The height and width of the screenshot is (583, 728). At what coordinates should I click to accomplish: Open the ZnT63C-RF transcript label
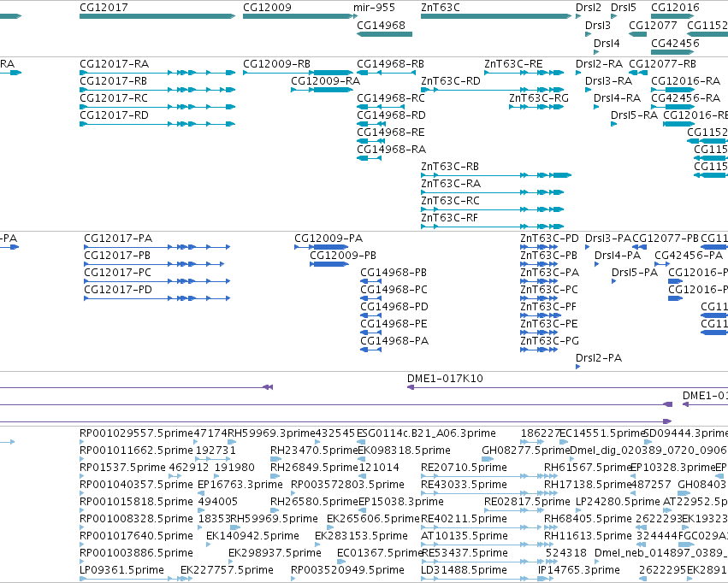pyautogui.click(x=449, y=219)
